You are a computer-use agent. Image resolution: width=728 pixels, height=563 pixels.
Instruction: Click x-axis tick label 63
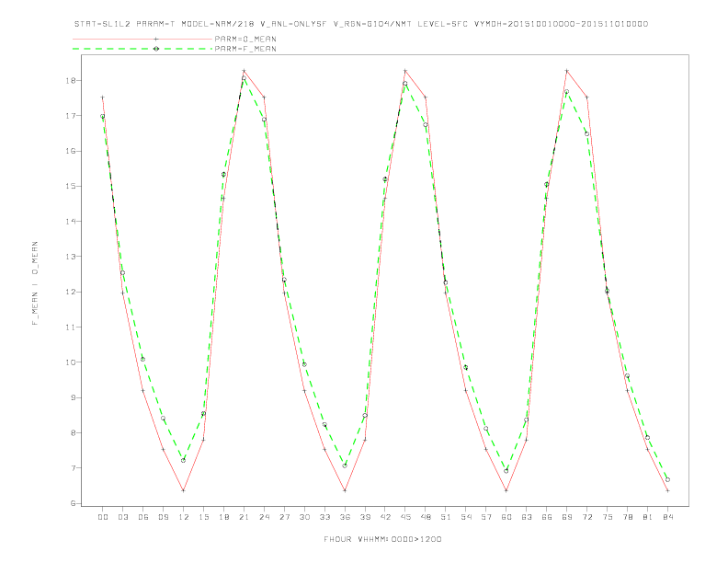pos(527,517)
